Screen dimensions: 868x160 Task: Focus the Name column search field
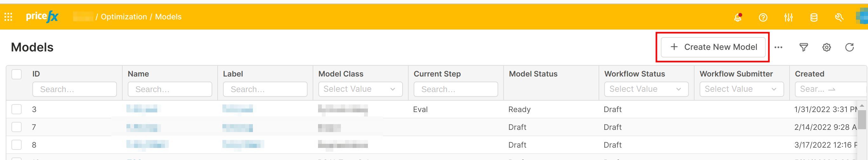click(170, 89)
